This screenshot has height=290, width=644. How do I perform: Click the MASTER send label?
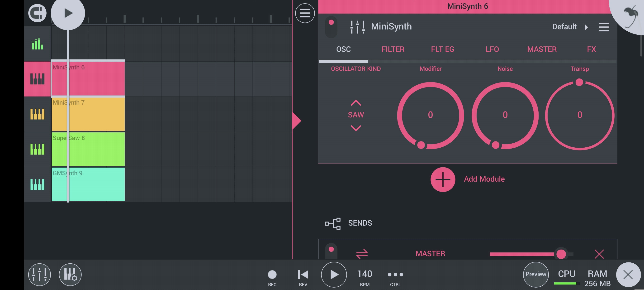pyautogui.click(x=430, y=254)
